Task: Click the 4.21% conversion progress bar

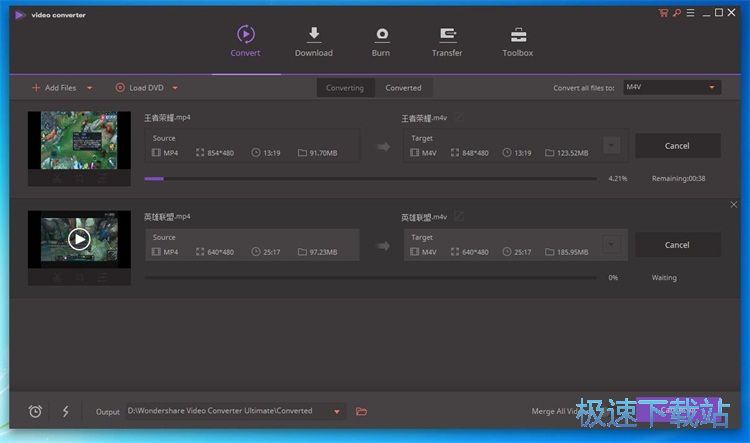Action: 370,179
